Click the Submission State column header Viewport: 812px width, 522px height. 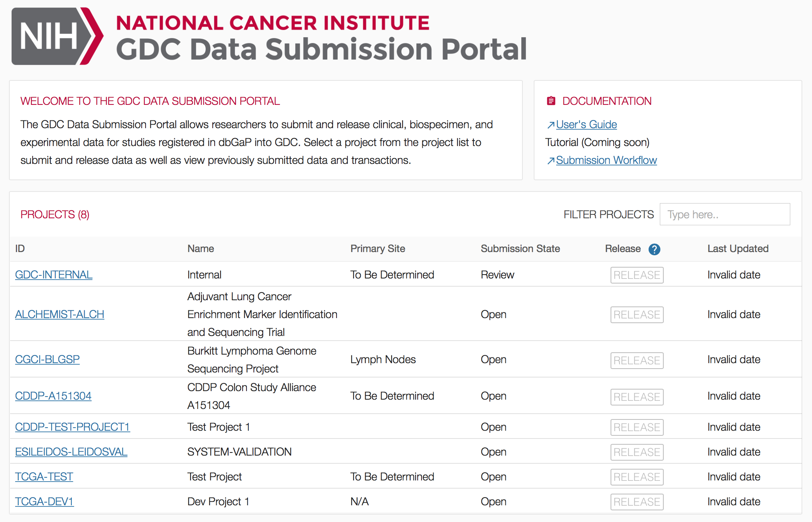click(520, 249)
